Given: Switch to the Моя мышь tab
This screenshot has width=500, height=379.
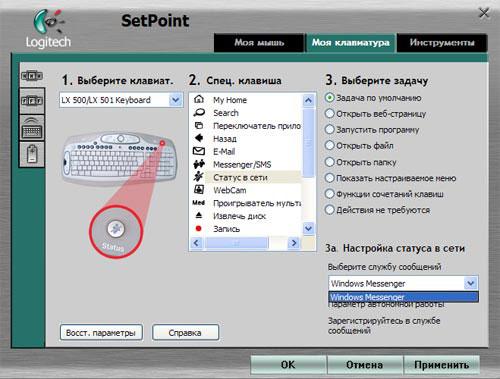Looking at the screenshot, I should pyautogui.click(x=259, y=43).
